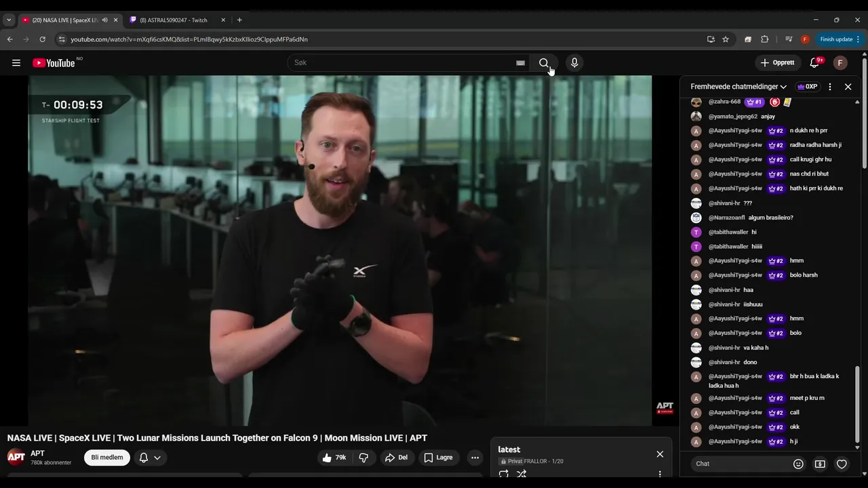The height and width of the screenshot is (488, 868).
Task: Switch to the ASTRAL5090247 Twitch tab
Action: (174, 20)
